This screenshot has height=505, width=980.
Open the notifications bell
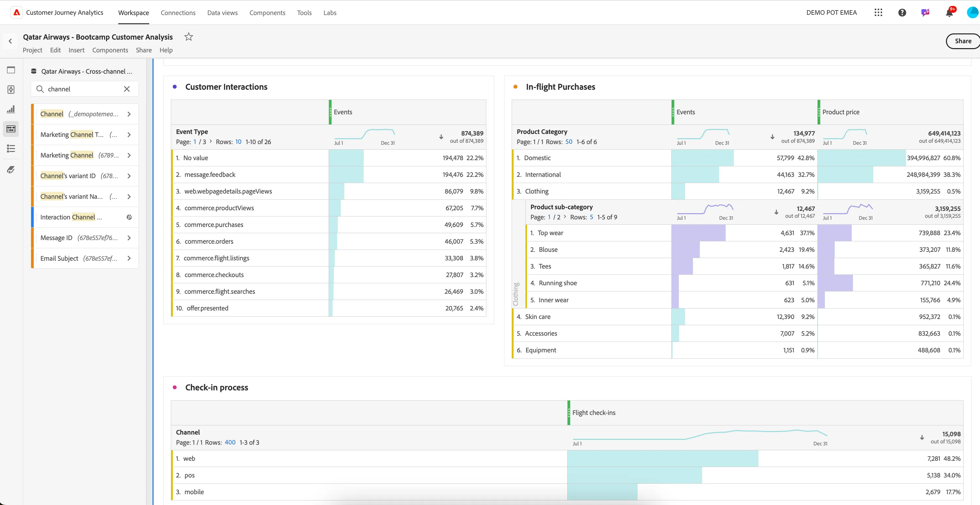(x=949, y=12)
